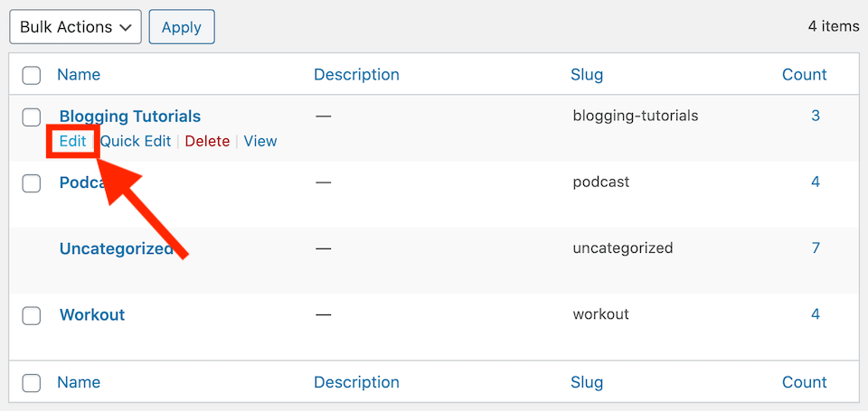Viewport: 868px width, 411px height.
Task: Sort by Count column header at top
Action: click(805, 75)
